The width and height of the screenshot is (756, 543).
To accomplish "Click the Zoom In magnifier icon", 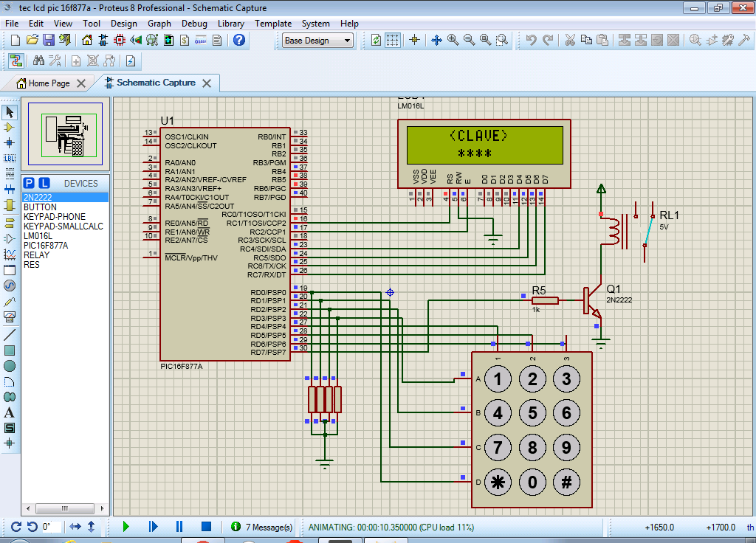I will tap(453, 40).
